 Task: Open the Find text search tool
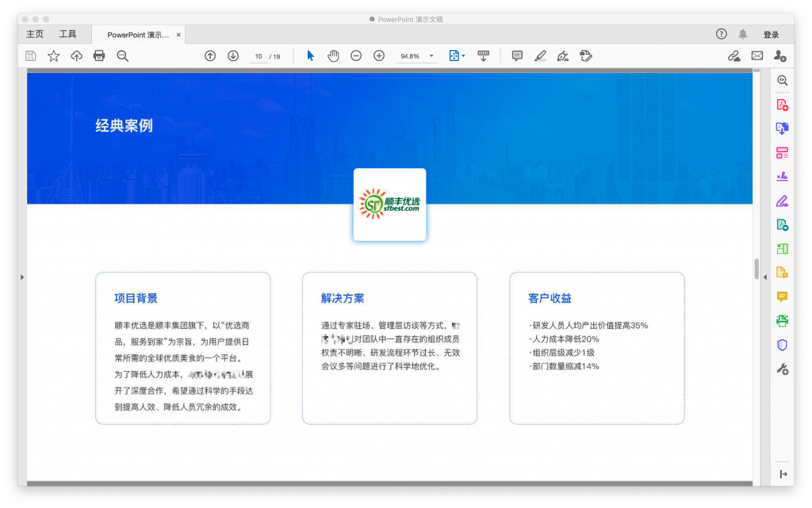click(123, 55)
